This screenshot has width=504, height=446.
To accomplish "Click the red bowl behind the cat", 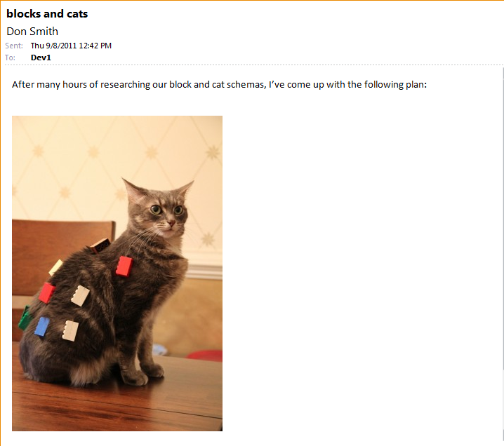I will tap(205, 356).
